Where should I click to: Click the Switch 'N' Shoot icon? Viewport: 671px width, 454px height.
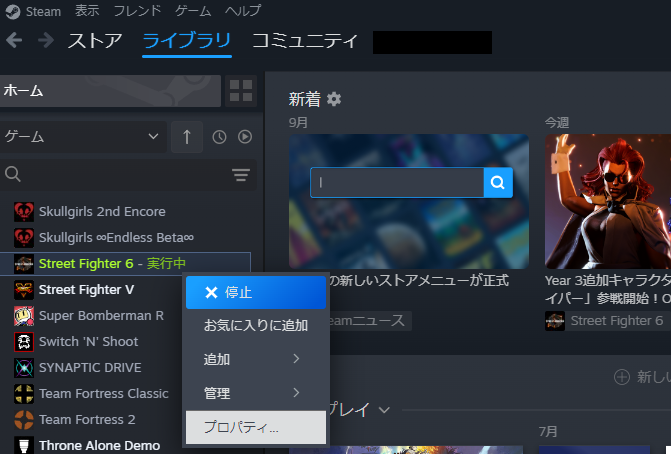coord(24,342)
